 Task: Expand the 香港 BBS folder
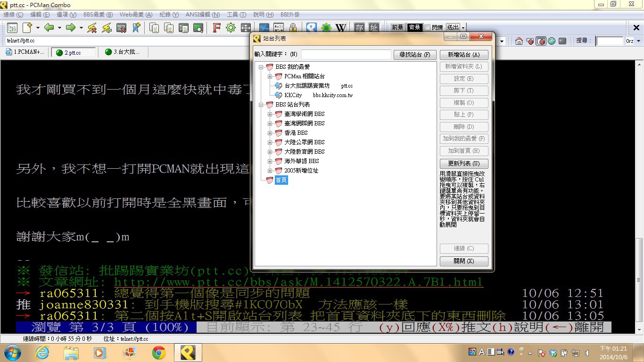click(270, 133)
